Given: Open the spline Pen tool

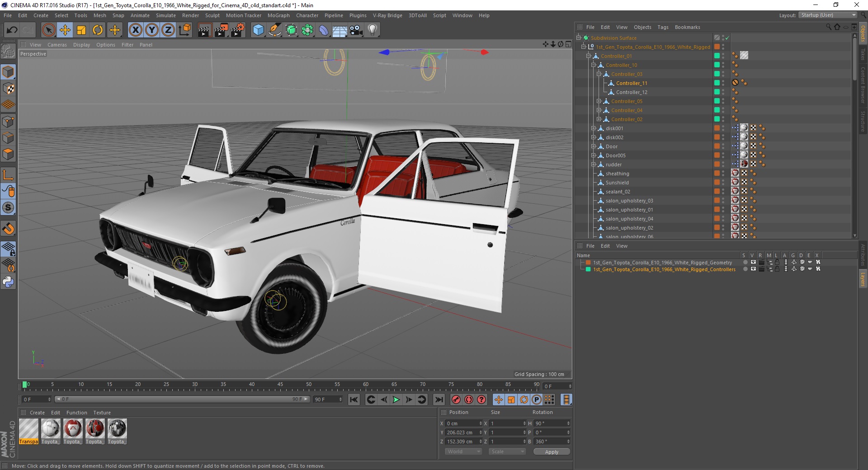Looking at the screenshot, I should click(x=274, y=30).
